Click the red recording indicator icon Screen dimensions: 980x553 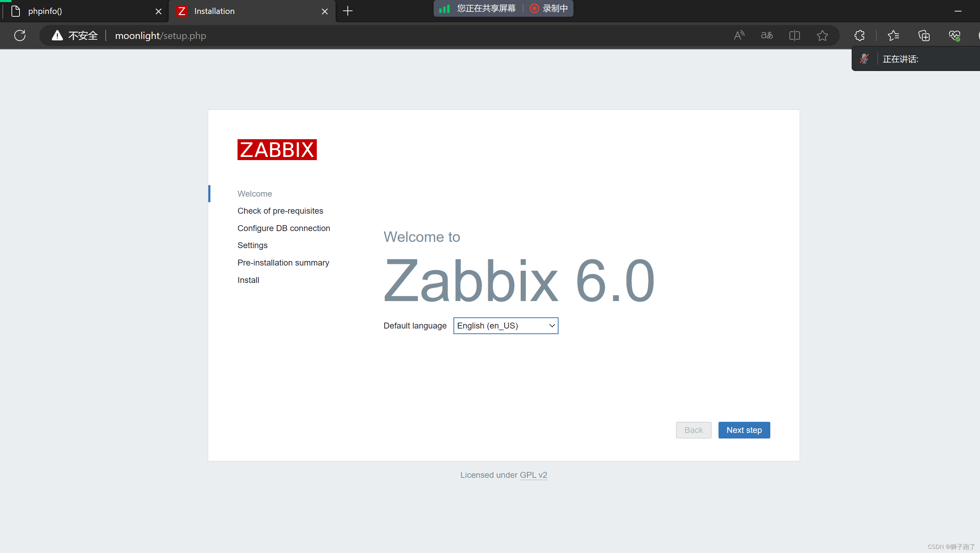point(534,8)
